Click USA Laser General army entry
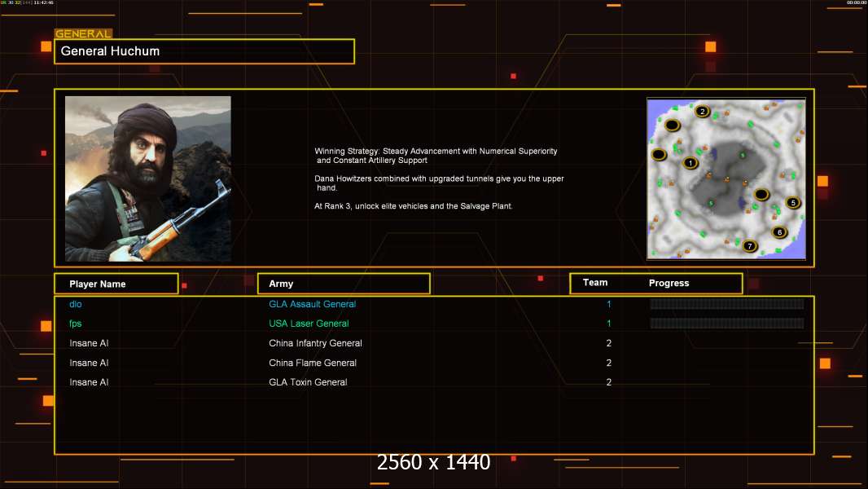The image size is (868, 489). [x=309, y=324]
